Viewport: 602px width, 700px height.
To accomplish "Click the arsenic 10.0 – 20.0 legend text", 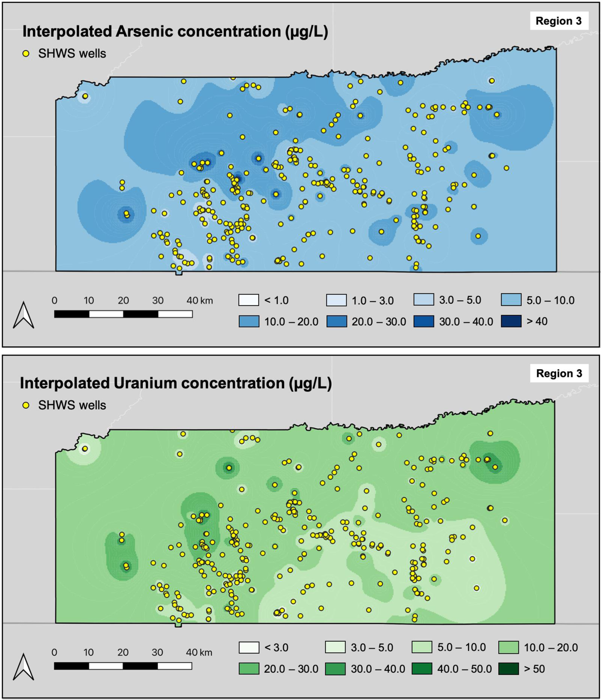I will (x=291, y=322).
